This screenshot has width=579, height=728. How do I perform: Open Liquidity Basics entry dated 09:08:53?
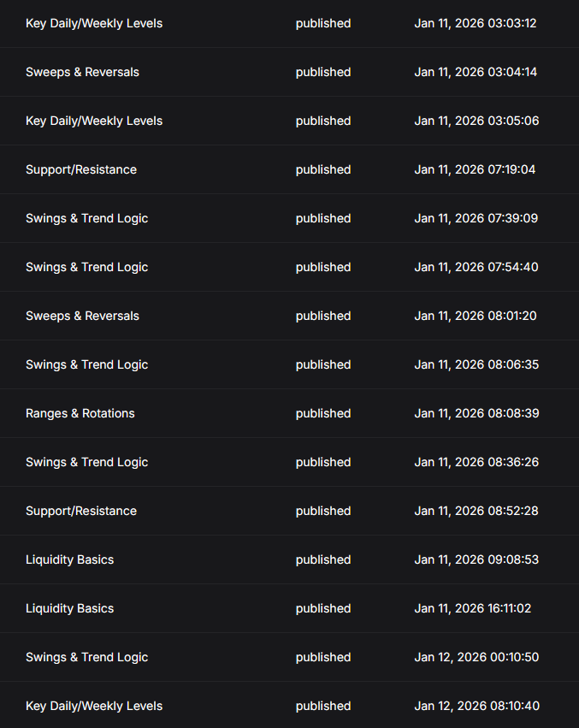pos(69,559)
